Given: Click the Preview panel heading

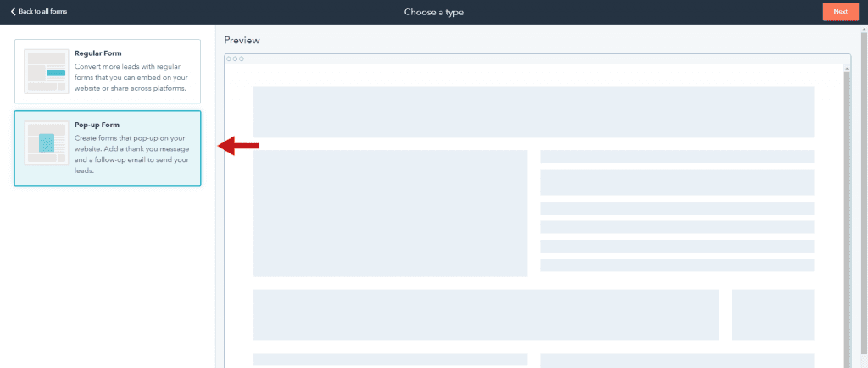Looking at the screenshot, I should click(x=242, y=40).
